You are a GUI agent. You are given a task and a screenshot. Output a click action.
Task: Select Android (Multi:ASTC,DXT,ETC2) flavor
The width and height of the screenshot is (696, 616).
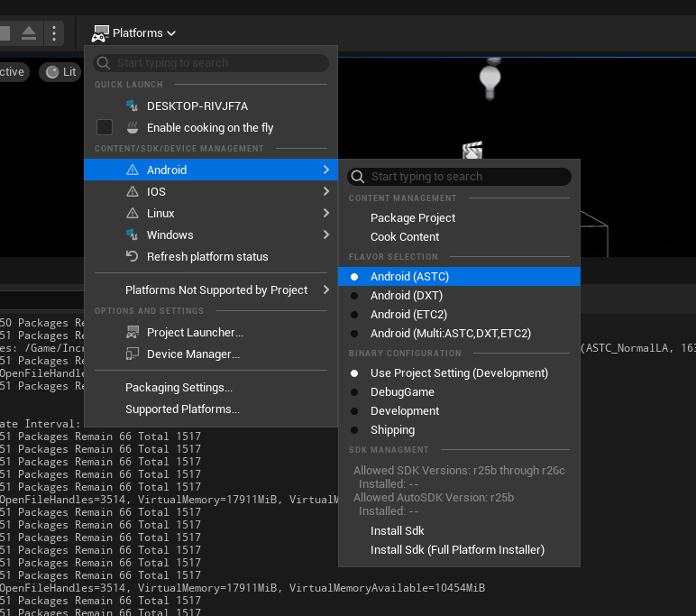(459, 334)
